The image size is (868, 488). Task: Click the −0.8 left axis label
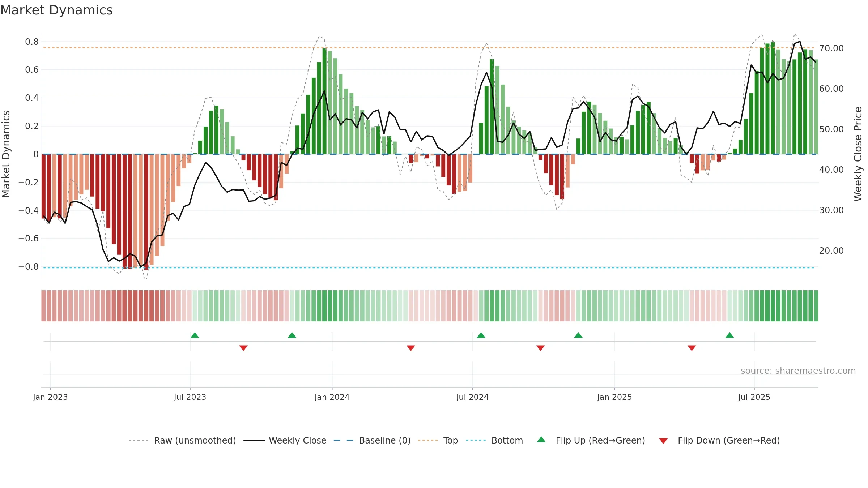(29, 267)
